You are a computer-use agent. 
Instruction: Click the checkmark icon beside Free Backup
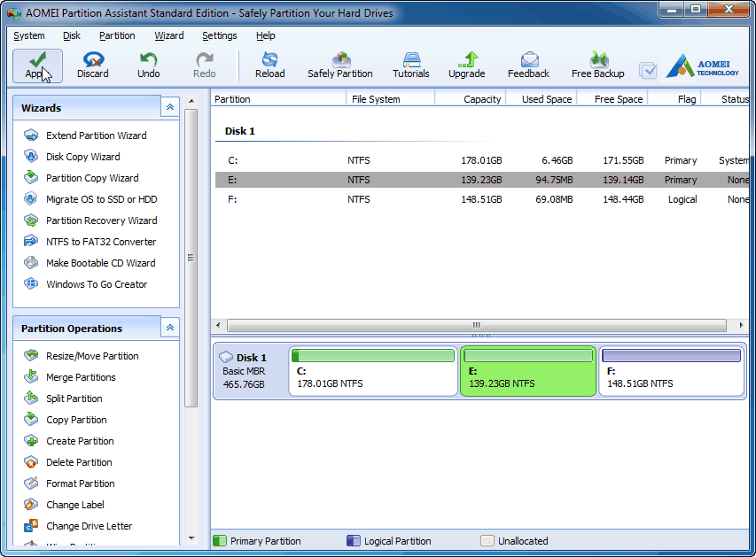pyautogui.click(x=648, y=70)
